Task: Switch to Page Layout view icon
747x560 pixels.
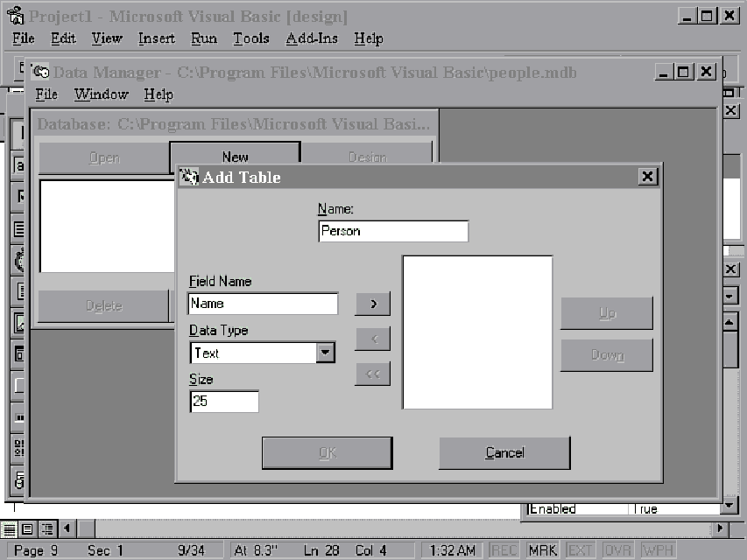Action: (28, 528)
